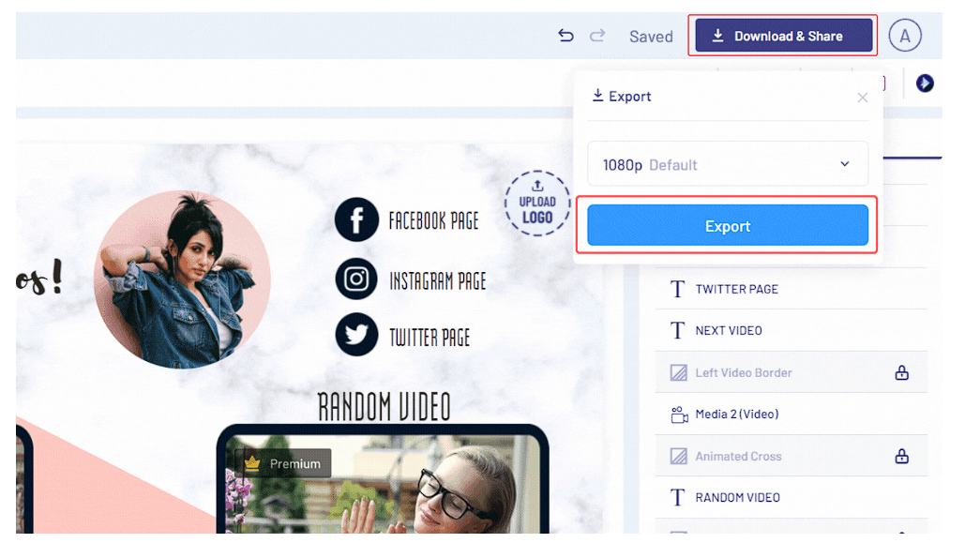The image size is (980, 543).
Task: Open the 1080p Default resolution dropdown
Action: coord(727,163)
